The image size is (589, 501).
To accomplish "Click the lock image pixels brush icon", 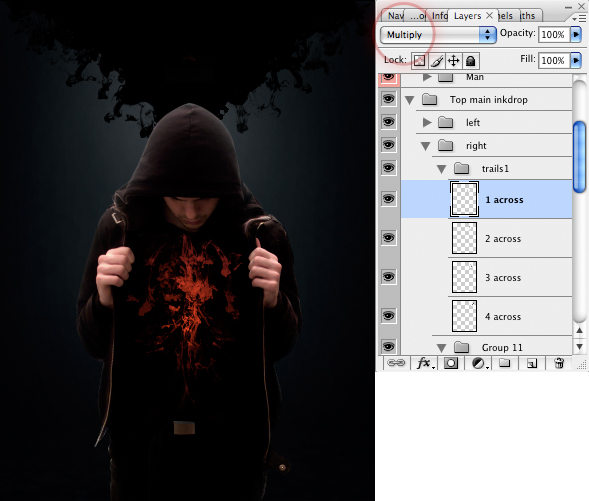I will 436,60.
